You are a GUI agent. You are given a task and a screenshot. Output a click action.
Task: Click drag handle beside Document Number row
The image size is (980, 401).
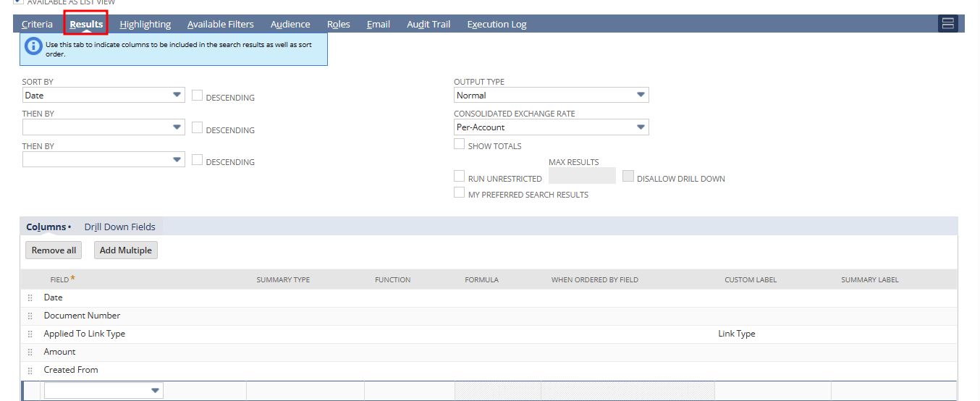30,316
